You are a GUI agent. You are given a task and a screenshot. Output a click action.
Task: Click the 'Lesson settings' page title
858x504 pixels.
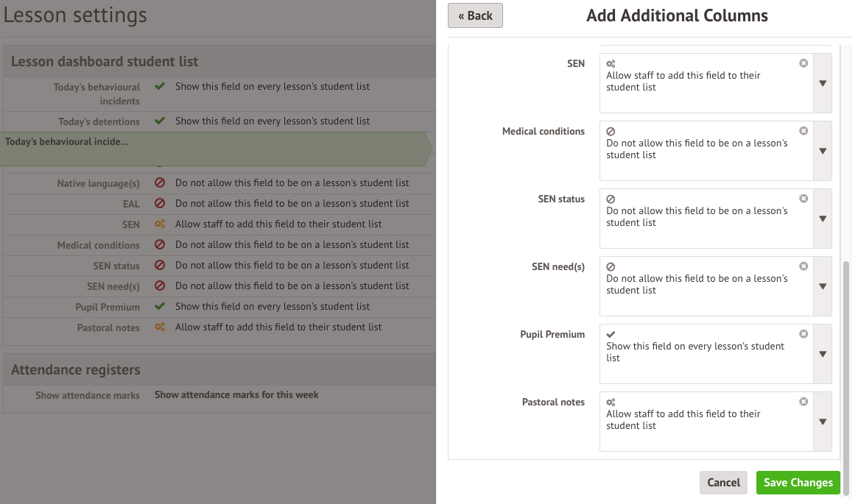click(x=76, y=15)
